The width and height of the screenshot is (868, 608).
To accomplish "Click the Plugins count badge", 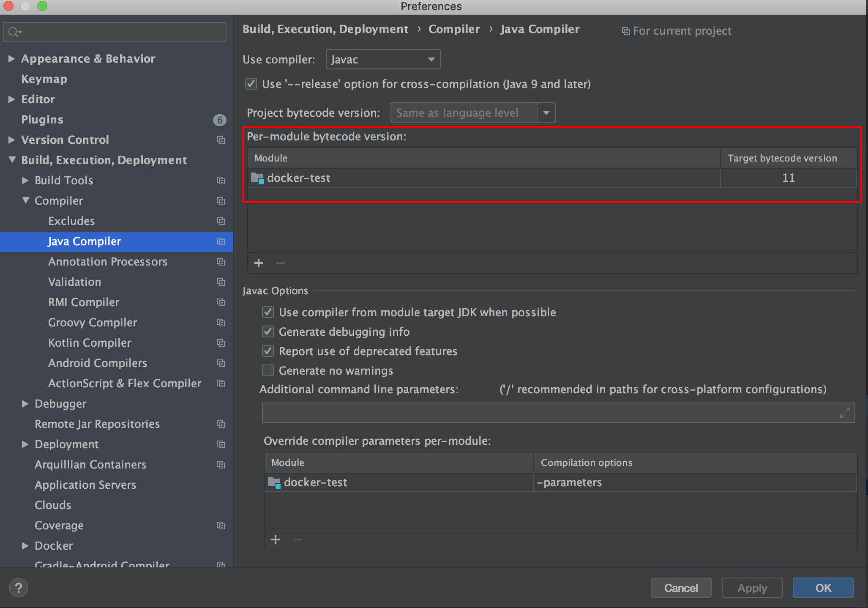I will (219, 120).
